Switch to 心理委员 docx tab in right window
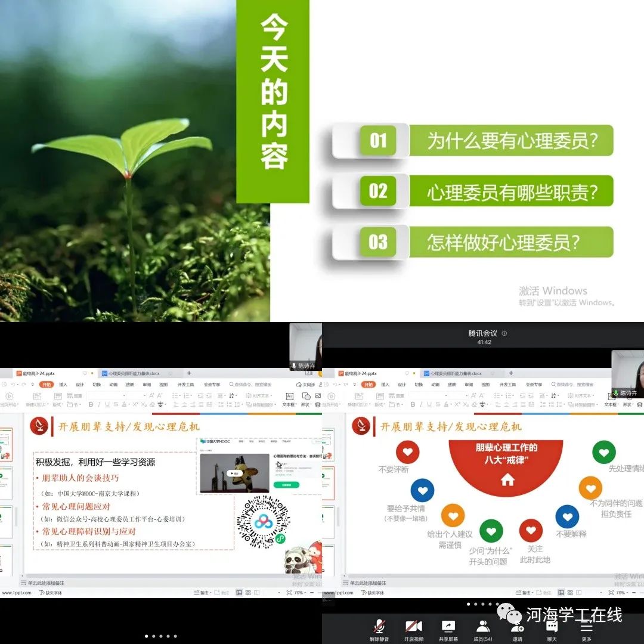 pyautogui.click(x=452, y=373)
